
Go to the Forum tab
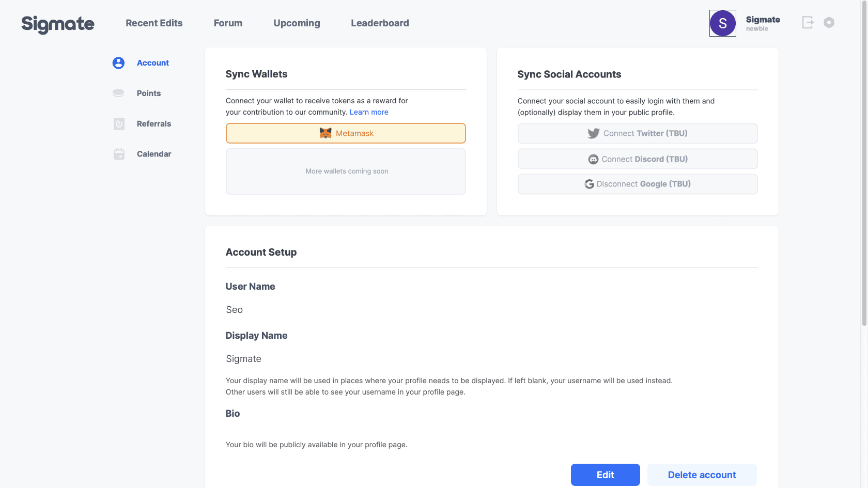(x=228, y=23)
